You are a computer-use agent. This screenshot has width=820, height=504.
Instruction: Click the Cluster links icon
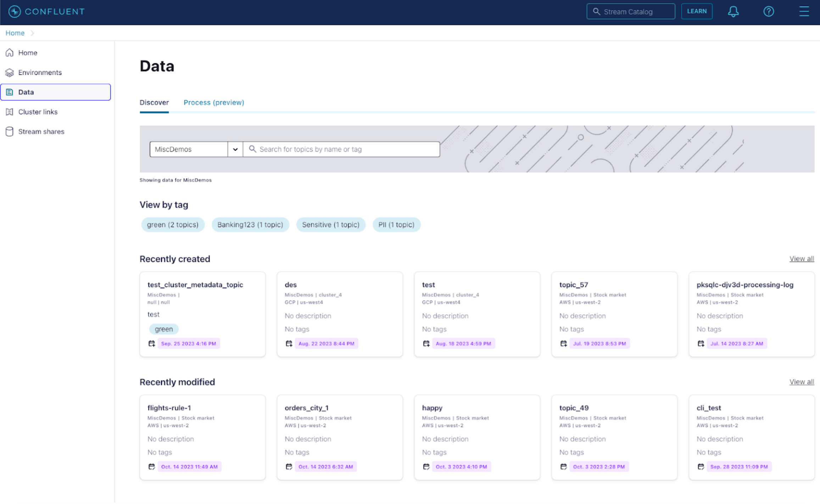(10, 112)
